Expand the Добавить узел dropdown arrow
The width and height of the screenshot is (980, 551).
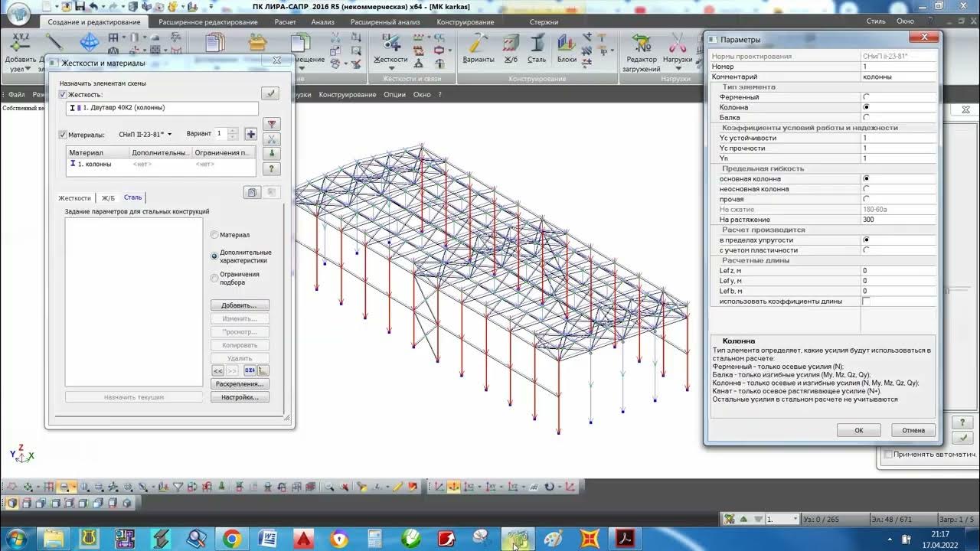click(x=29, y=69)
